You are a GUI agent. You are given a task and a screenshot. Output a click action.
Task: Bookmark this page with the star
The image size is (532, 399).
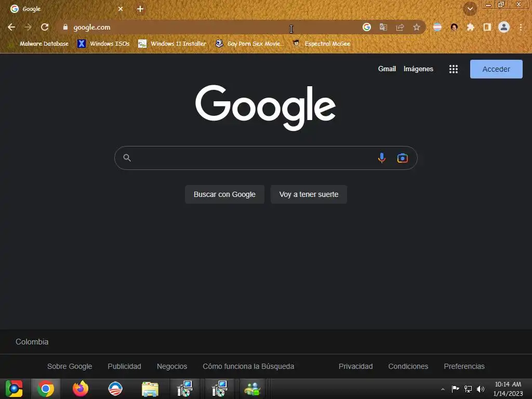417,27
